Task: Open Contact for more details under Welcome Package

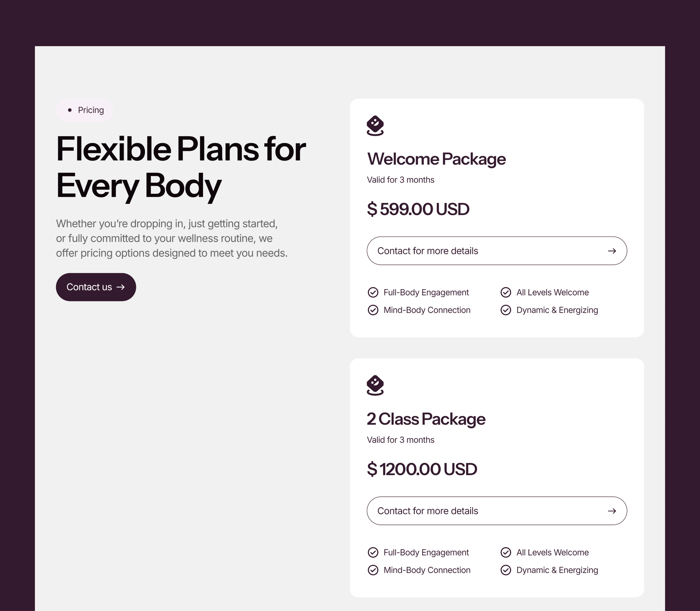Action: (497, 251)
